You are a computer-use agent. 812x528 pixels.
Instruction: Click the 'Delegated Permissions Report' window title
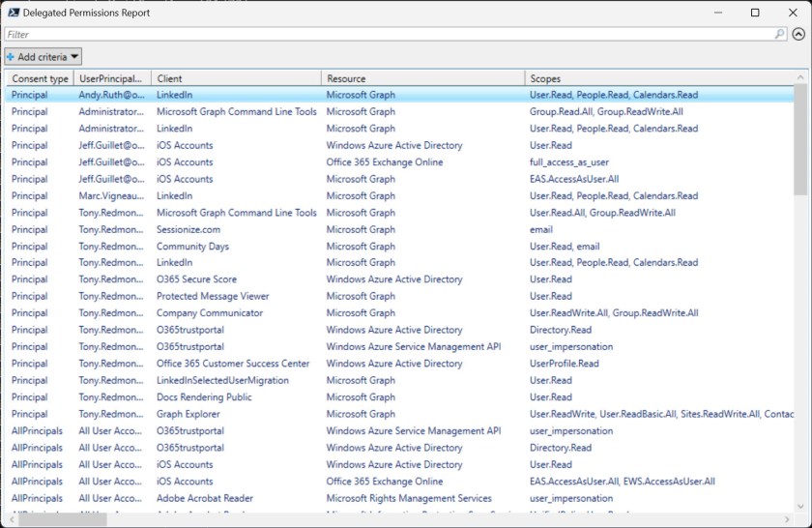pyautogui.click(x=86, y=13)
